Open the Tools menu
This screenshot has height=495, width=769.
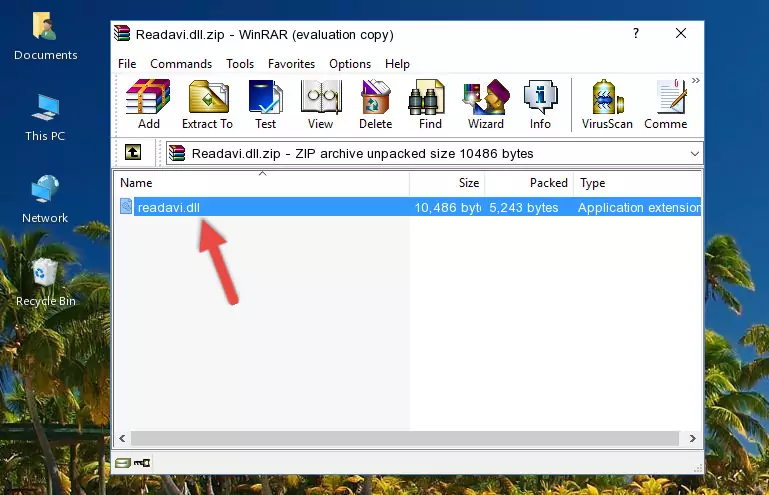click(240, 64)
